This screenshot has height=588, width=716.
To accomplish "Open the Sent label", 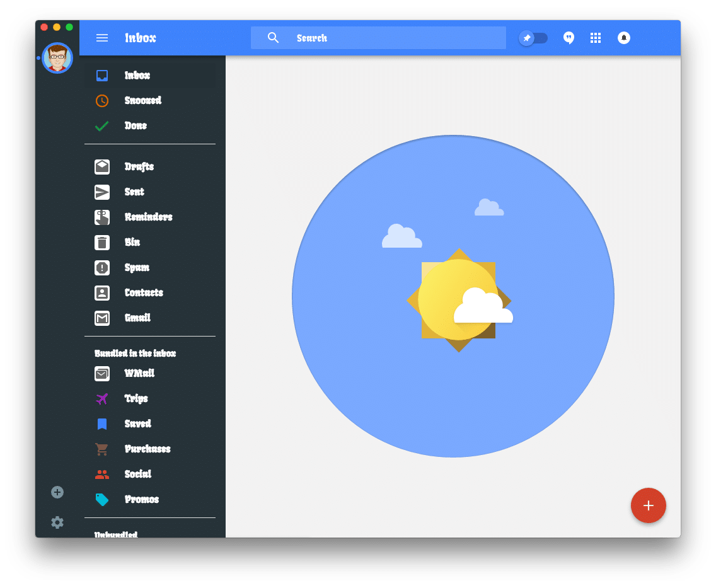I will (134, 192).
